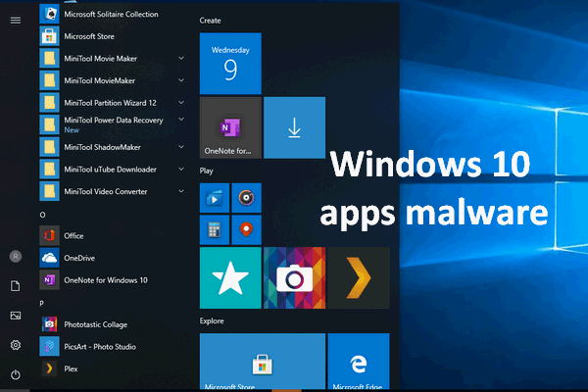This screenshot has width=588, height=392.
Task: Click the 'Create' tile group header
Action: tap(210, 21)
